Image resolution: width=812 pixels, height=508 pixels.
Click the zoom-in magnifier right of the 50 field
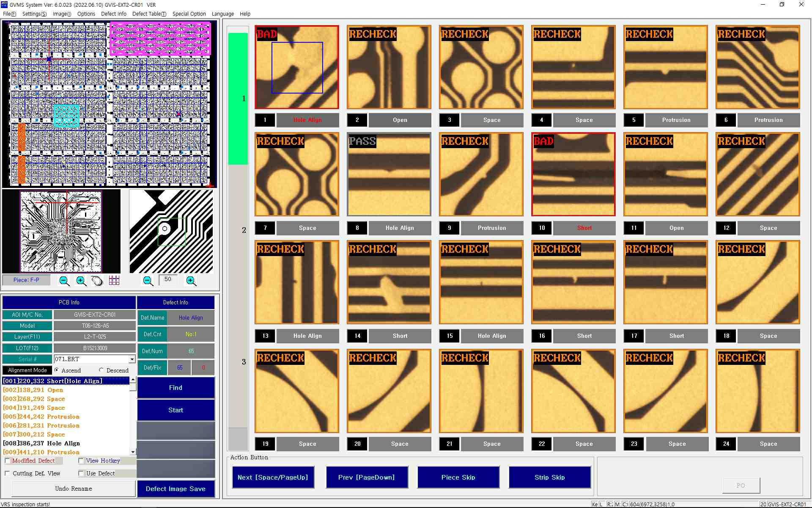click(x=190, y=281)
